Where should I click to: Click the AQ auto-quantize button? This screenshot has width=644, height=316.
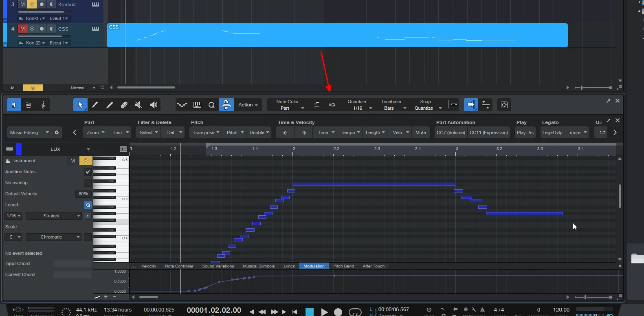(332, 105)
